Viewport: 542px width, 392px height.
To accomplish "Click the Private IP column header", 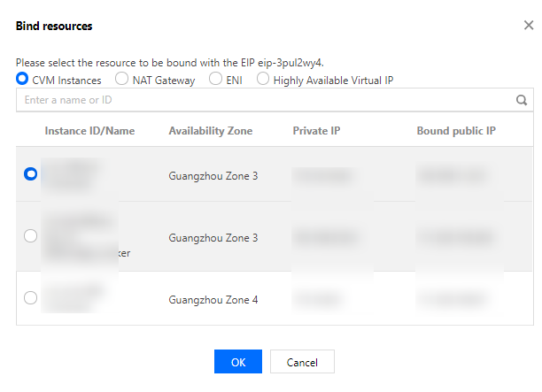I will click(x=315, y=131).
